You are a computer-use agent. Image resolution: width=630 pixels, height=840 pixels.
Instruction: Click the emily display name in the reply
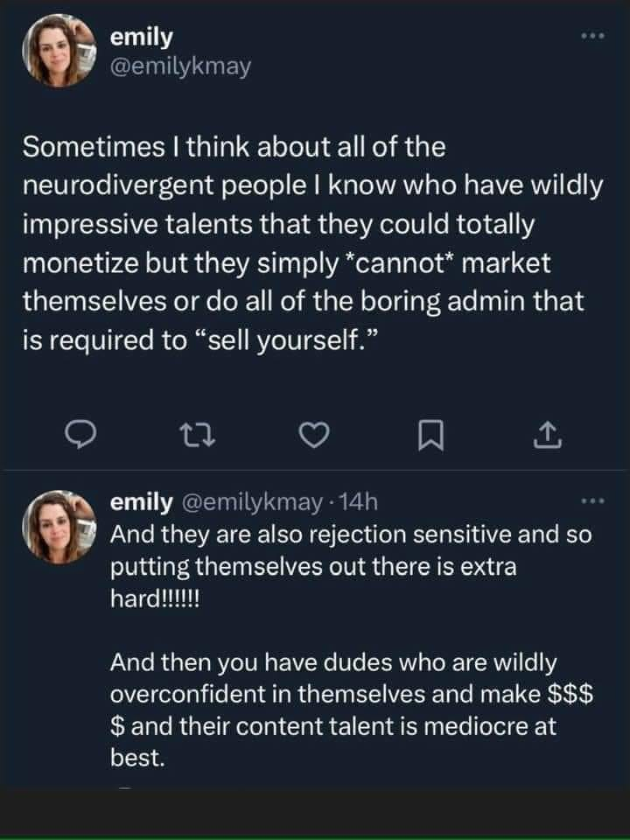coord(142,502)
